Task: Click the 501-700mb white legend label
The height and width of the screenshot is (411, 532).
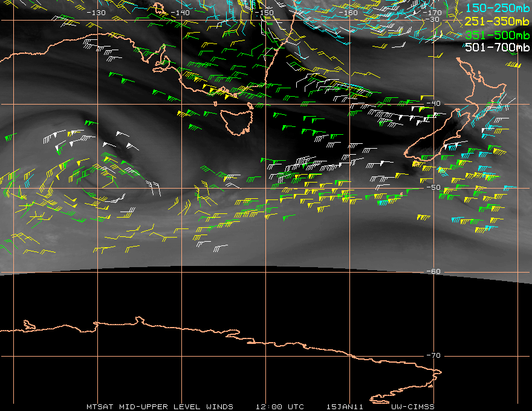Action: coord(497,47)
